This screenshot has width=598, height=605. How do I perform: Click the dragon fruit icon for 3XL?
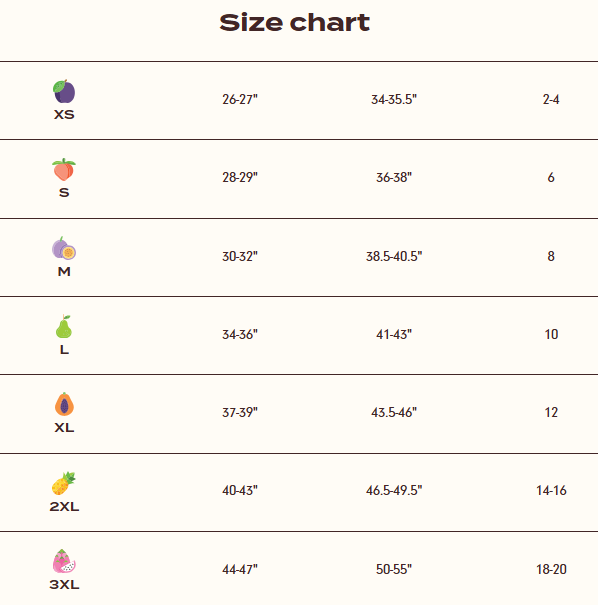pyautogui.click(x=64, y=561)
